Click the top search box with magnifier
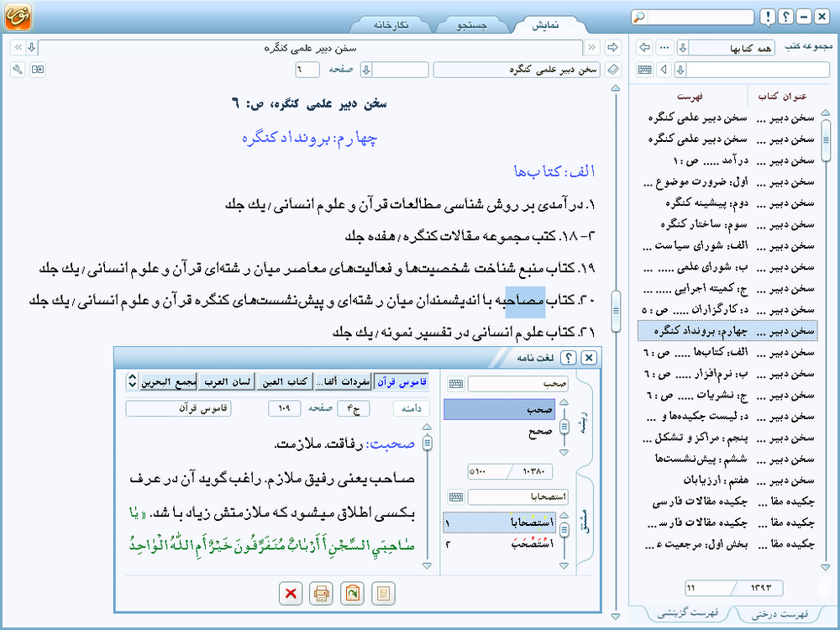 (x=692, y=17)
